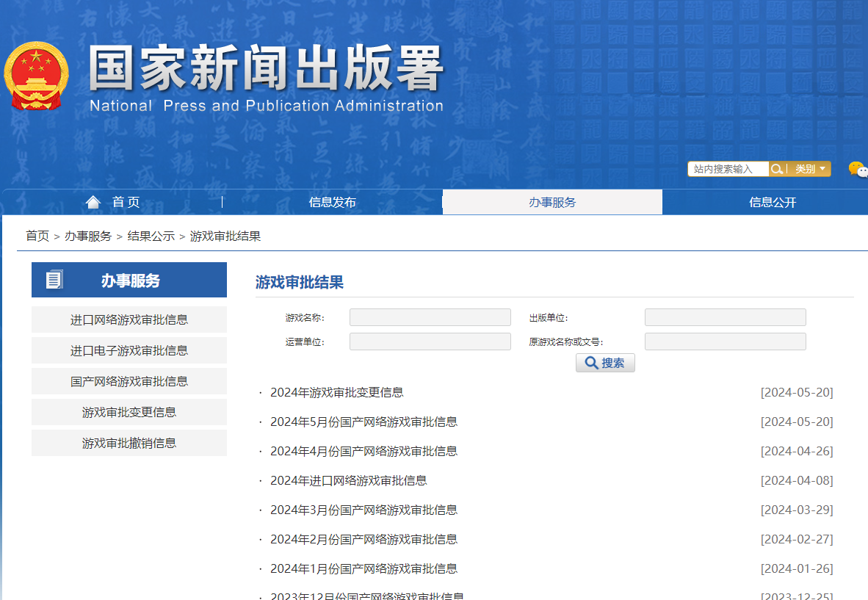Focus the 原游戏名称或文号 field
This screenshot has width=868, height=600.
click(x=725, y=341)
